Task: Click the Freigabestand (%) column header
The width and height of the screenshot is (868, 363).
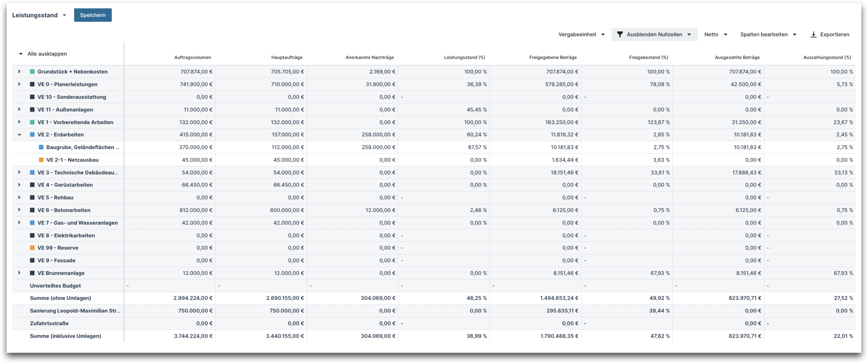Action: tap(648, 58)
